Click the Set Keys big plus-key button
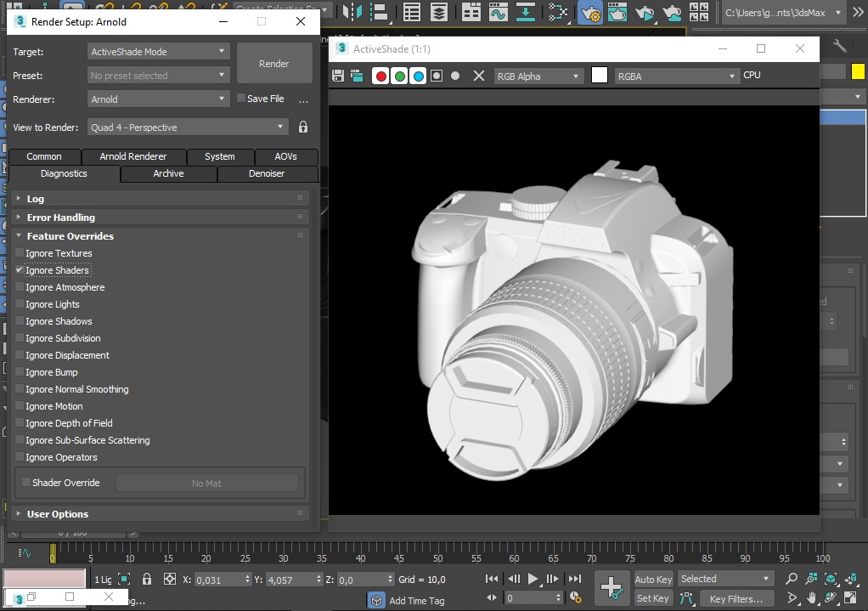The image size is (868, 611). pos(612,588)
